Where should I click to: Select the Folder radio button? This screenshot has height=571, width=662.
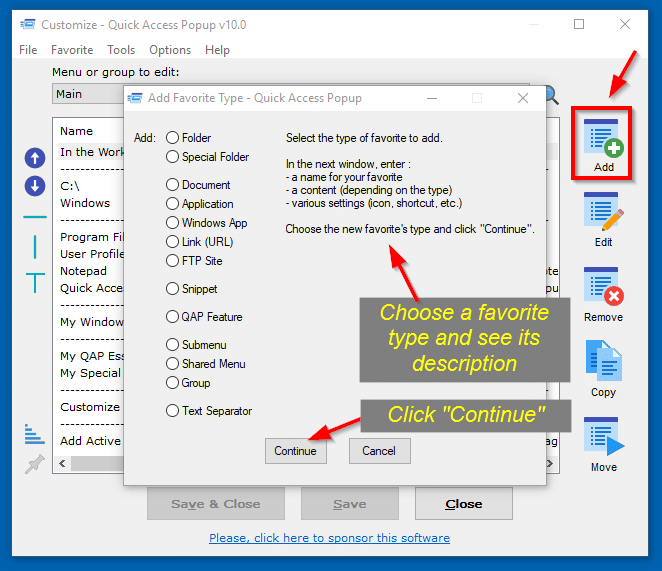(173, 138)
